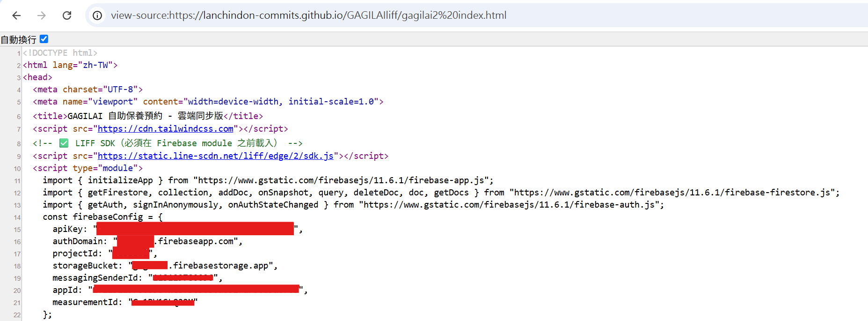This screenshot has width=868, height=321.
Task: Click the LIFF SDK comment line
Action: pos(168,143)
